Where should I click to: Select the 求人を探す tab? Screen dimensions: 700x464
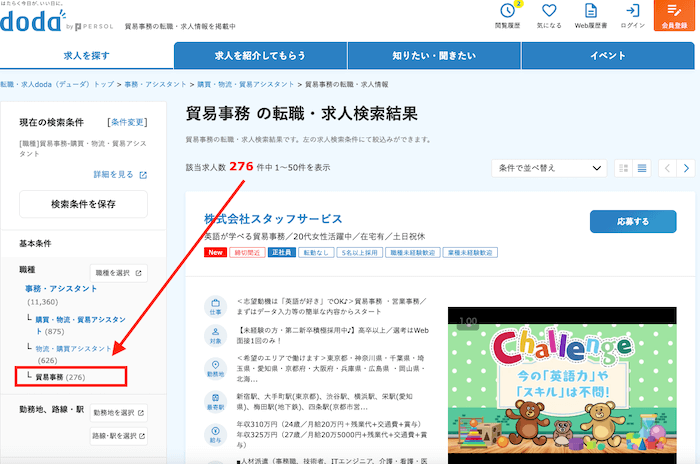click(86, 56)
